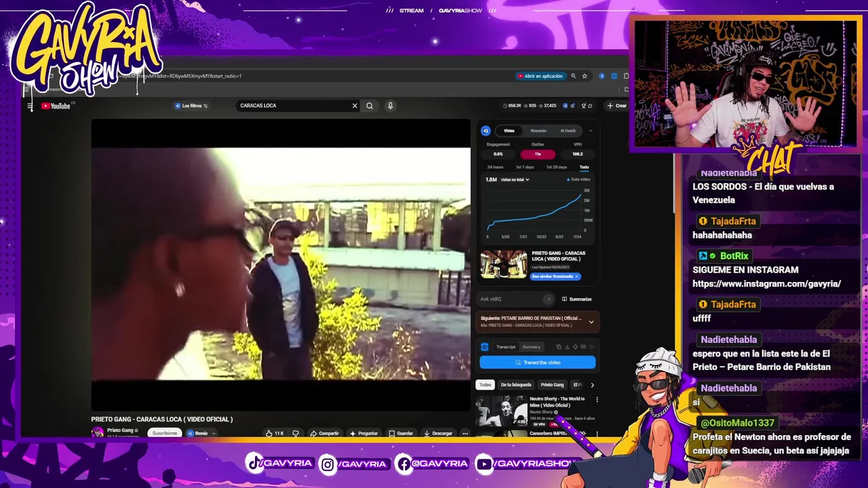Click the Descargar download button
The height and width of the screenshot is (488, 868).
438,433
